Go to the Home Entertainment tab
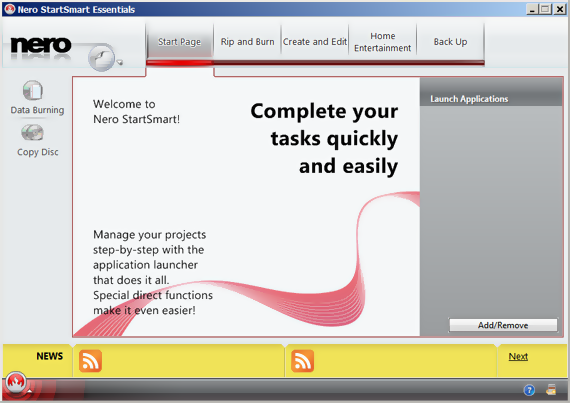Screen dimensions: 570x403 point(382,41)
